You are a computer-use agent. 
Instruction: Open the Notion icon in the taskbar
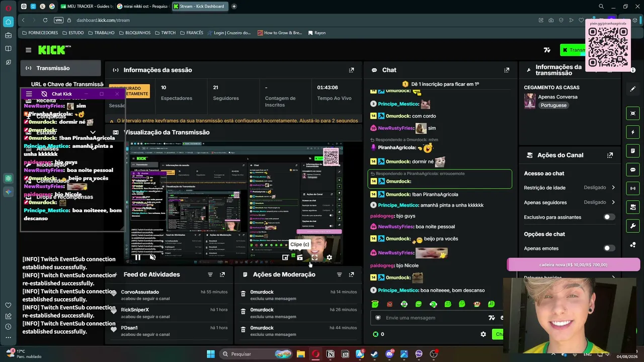[331, 354]
